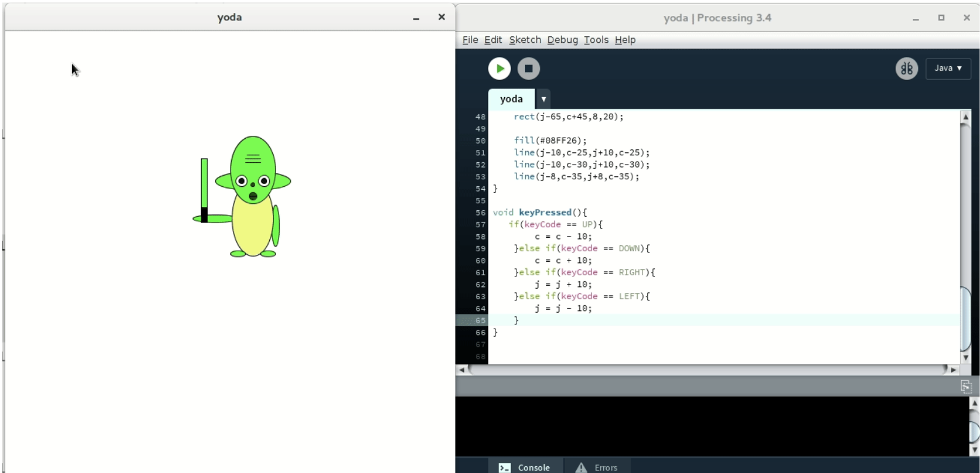This screenshot has height=473, width=980.
Task: Click the horizontal scrollbar right arrow
Action: (x=954, y=370)
